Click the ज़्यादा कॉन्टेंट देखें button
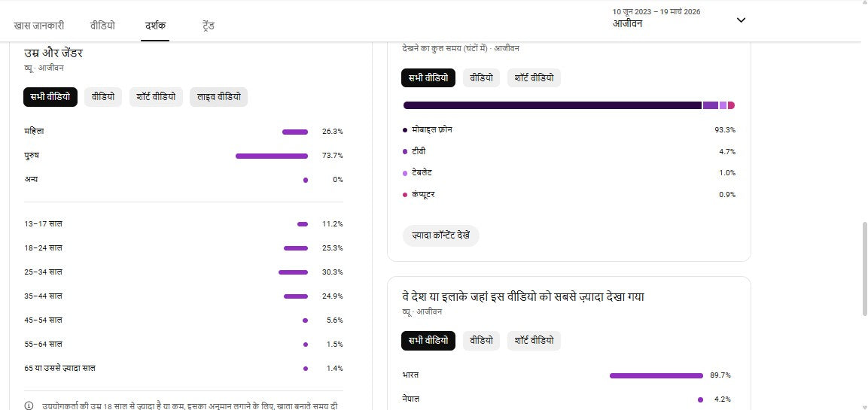868x410 pixels. (440, 235)
